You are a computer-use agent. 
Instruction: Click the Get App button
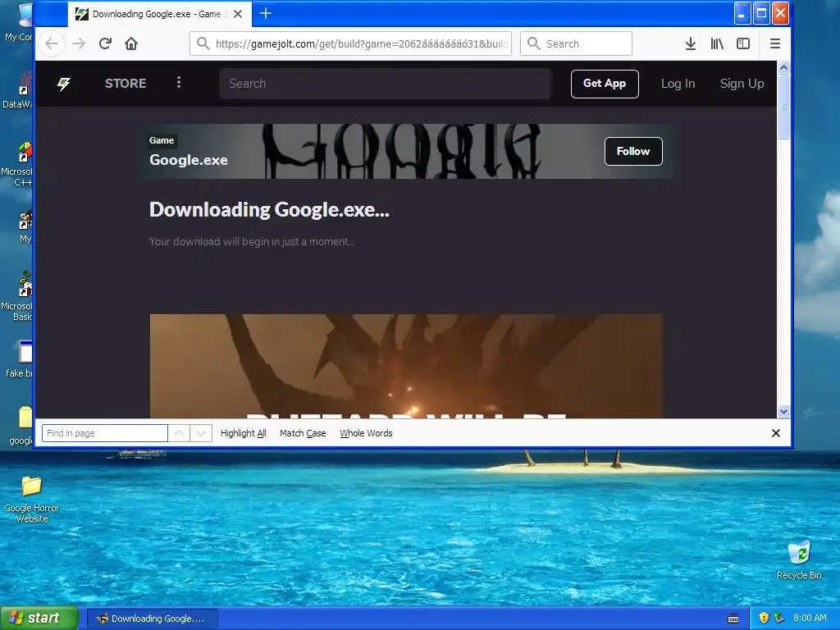click(605, 84)
